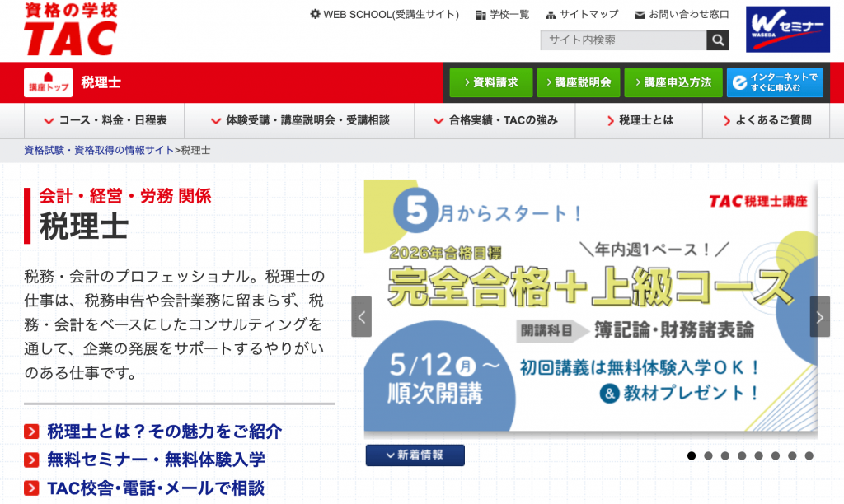Open the 税理士とは menu item
Screen dimensions: 844x504
pyautogui.click(x=639, y=120)
